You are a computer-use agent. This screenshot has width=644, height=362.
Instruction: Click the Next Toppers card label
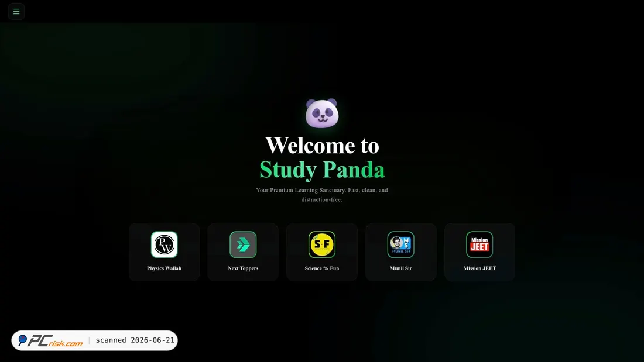243,268
